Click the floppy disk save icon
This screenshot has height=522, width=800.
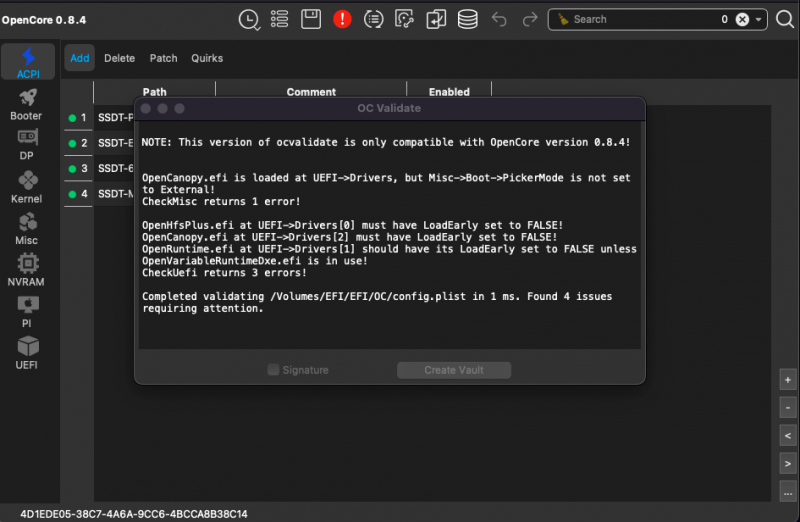(311, 19)
